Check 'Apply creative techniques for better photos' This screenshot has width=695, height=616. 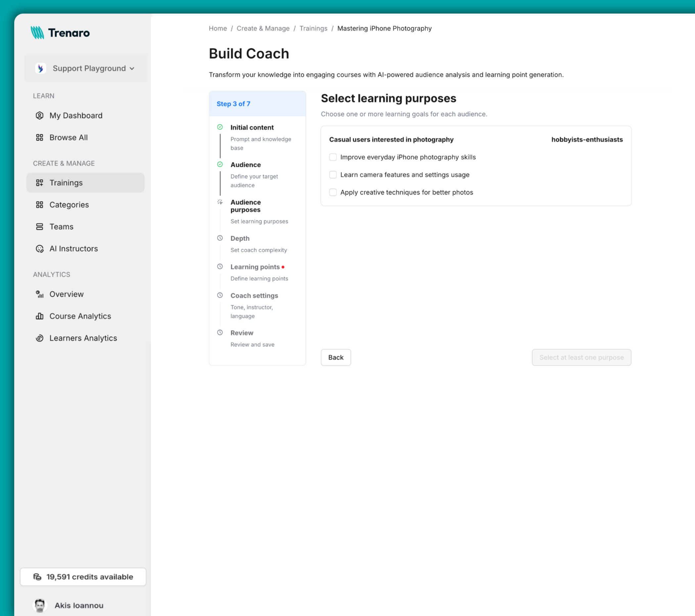click(x=333, y=192)
